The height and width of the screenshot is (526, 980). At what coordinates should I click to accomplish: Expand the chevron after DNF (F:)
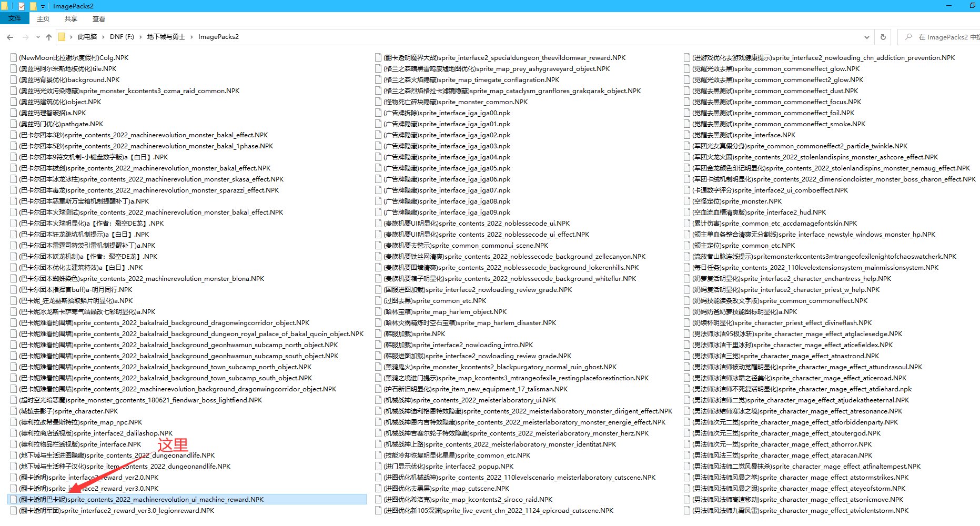pos(141,37)
